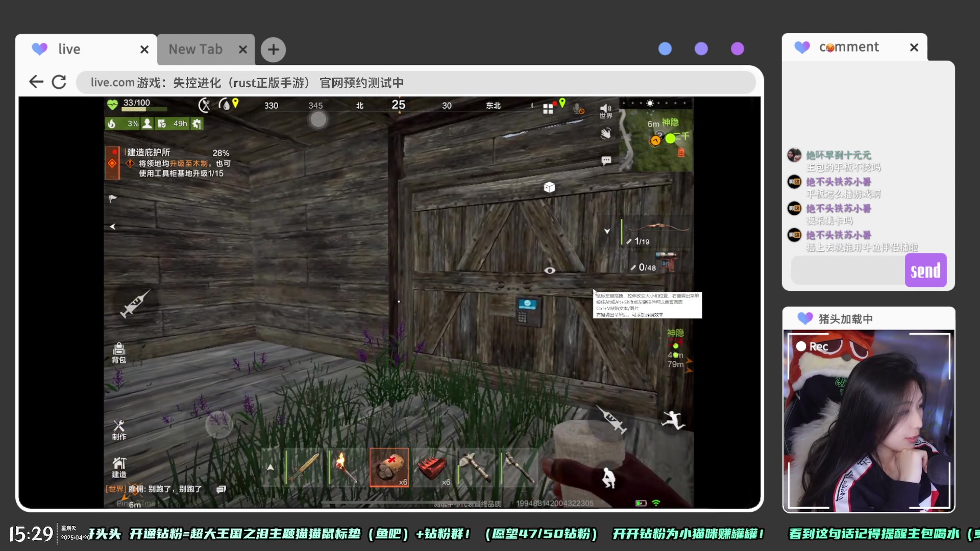The height and width of the screenshot is (551, 980).
Task: Click the flag marker icon on left
Action: click(x=113, y=198)
